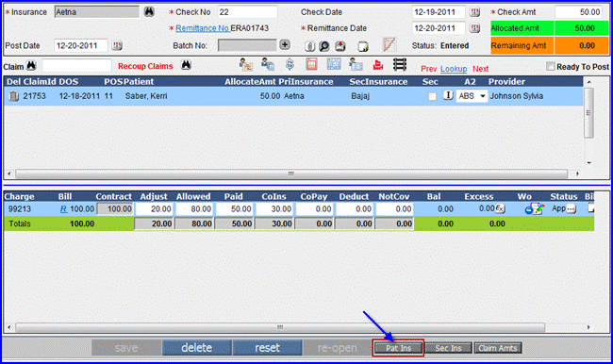Click the magnifier view icon near Batch No
The width and height of the screenshot is (613, 364).
click(x=324, y=46)
